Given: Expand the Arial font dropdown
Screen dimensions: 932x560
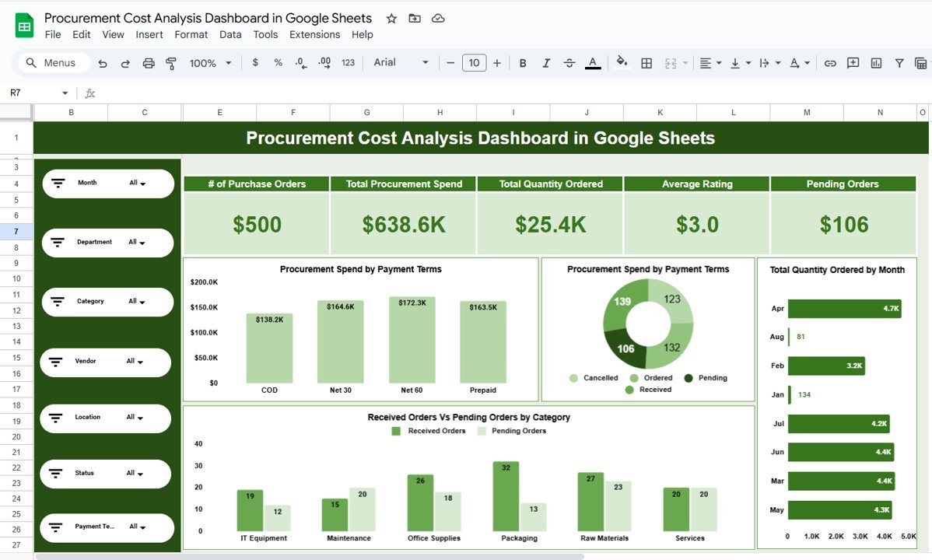Looking at the screenshot, I should pyautogui.click(x=425, y=63).
